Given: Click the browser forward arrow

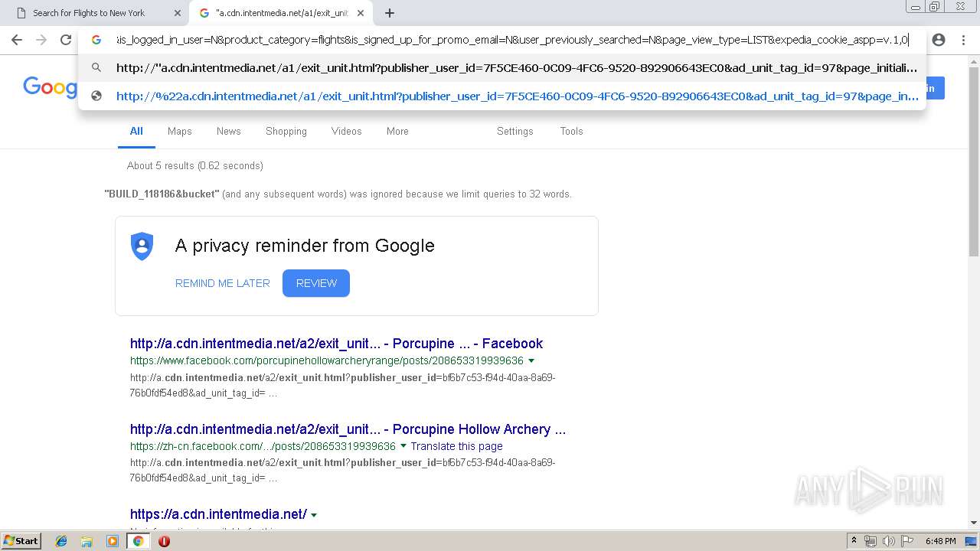Looking at the screenshot, I should pyautogui.click(x=41, y=40).
